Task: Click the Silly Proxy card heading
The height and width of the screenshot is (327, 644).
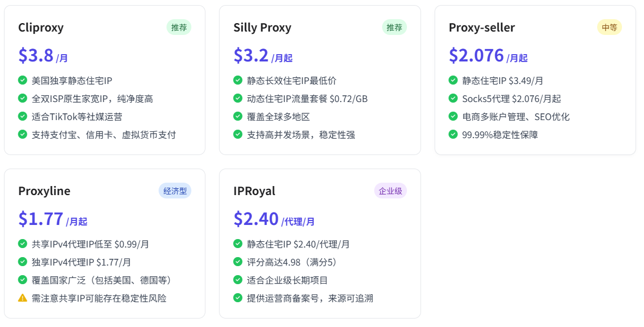Action: [x=262, y=28]
